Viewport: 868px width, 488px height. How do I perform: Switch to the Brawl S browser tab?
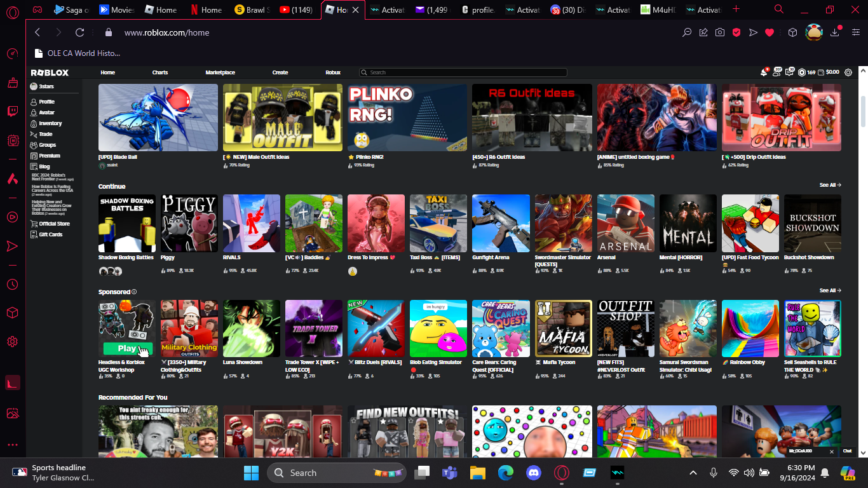[252, 10]
